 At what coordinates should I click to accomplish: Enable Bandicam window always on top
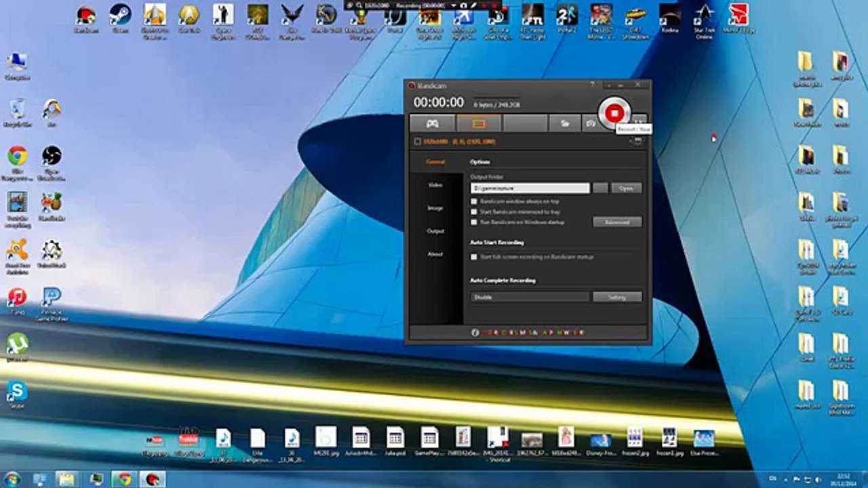point(474,201)
